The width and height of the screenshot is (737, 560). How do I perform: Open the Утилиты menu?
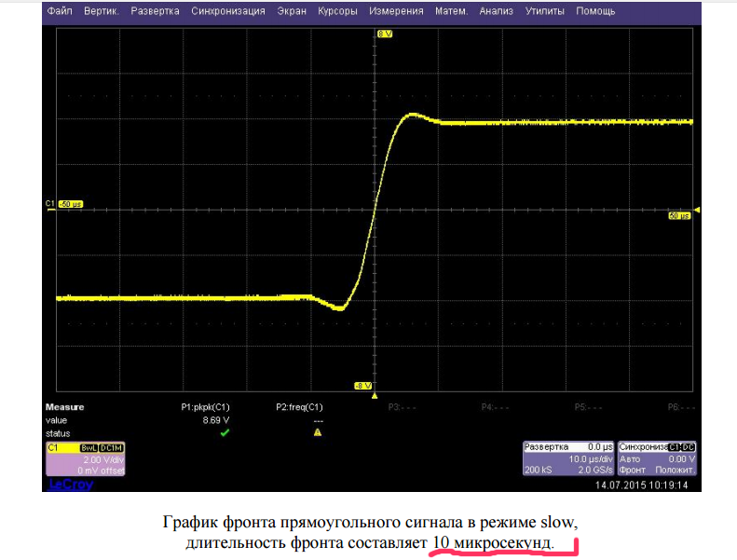click(x=544, y=12)
